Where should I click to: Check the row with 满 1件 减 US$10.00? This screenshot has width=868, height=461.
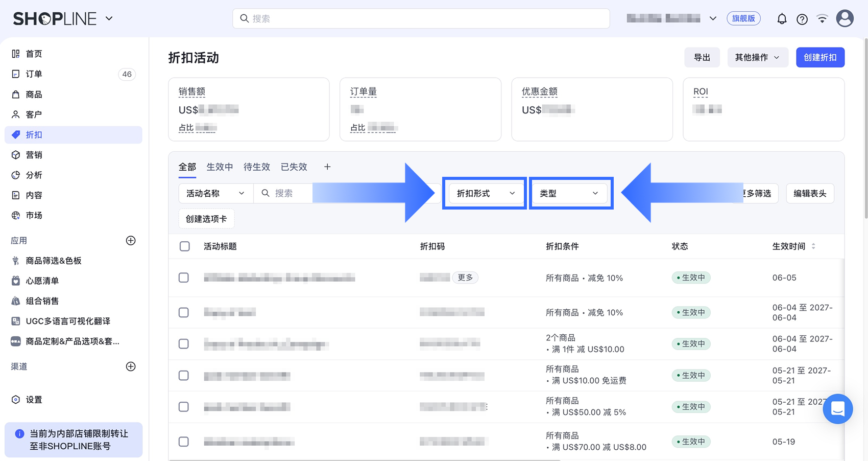(x=184, y=343)
